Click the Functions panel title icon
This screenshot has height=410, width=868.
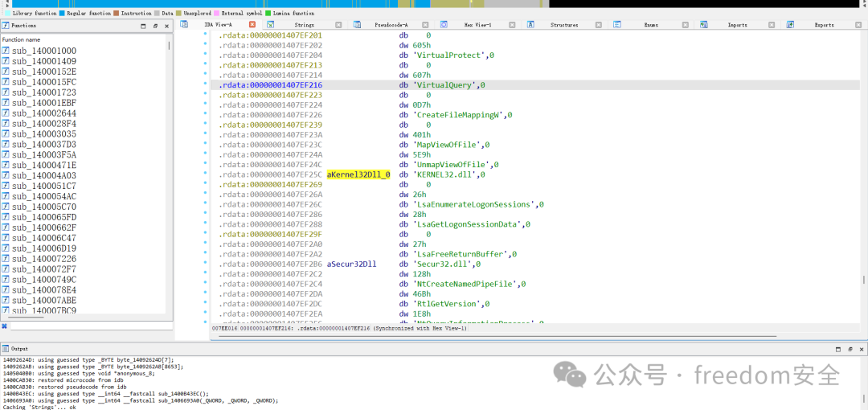click(5, 26)
